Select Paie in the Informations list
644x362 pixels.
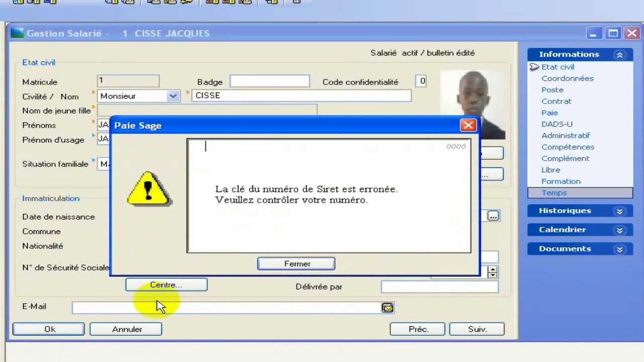tap(549, 113)
